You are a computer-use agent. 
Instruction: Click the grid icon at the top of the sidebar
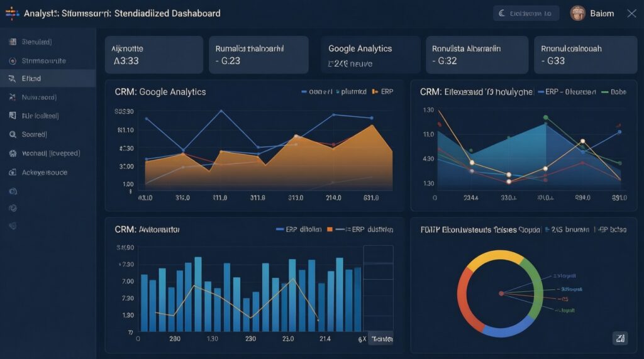(x=12, y=42)
